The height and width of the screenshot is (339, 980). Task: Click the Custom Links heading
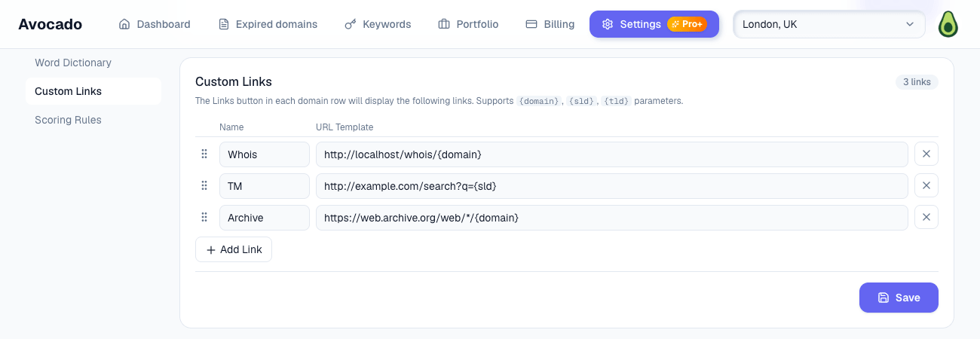point(234,81)
